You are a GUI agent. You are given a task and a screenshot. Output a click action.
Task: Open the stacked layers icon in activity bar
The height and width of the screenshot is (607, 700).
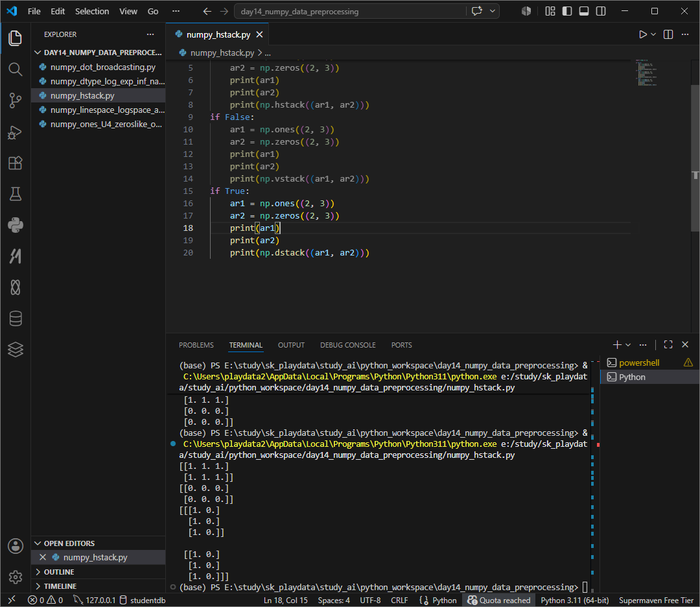pos(15,350)
